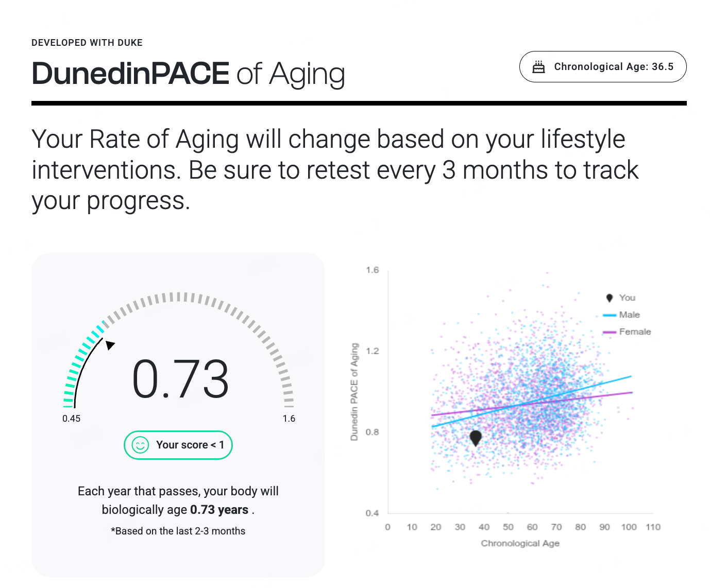The height and width of the screenshot is (588, 710).
Task: Click the 'Your score < 1' pill
Action: [178, 445]
